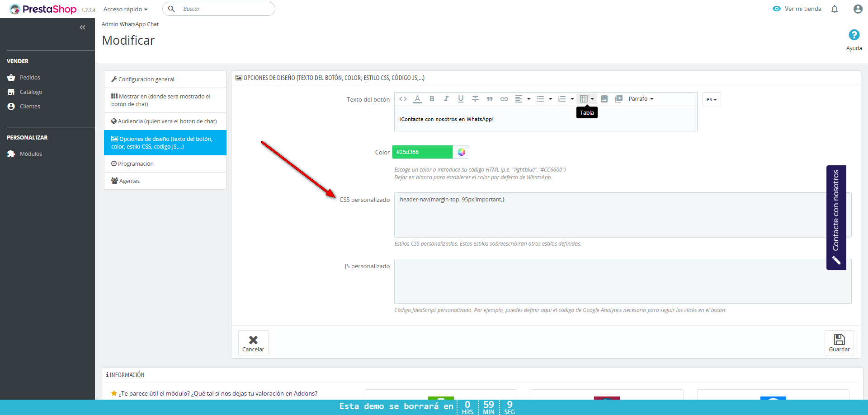Switch to the Mostrar en tab
The height and width of the screenshot is (415, 868).
(165, 100)
